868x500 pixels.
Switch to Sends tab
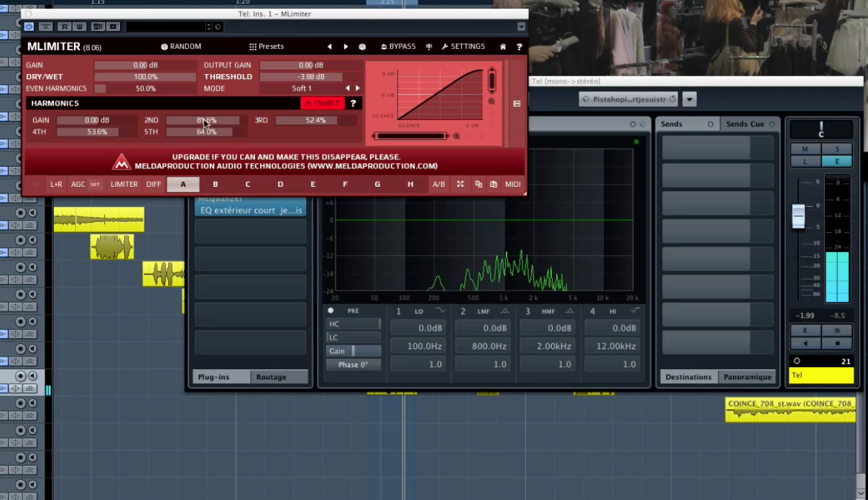click(688, 124)
